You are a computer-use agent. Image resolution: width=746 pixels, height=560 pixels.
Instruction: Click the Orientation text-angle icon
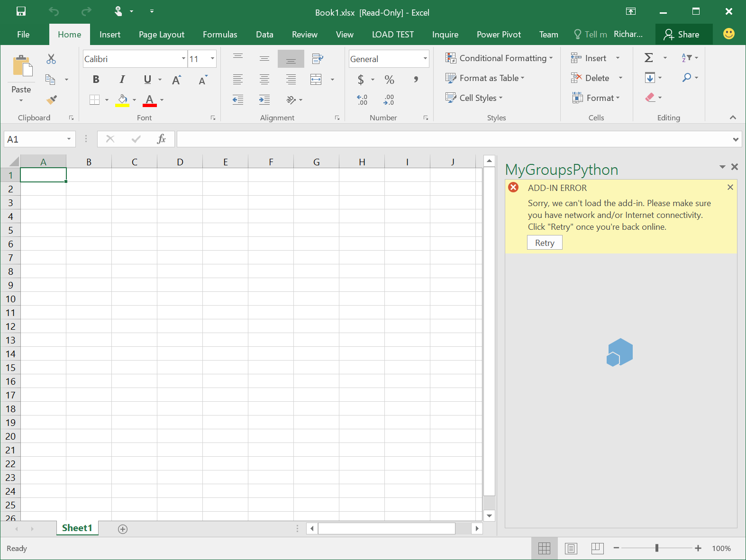(x=291, y=99)
